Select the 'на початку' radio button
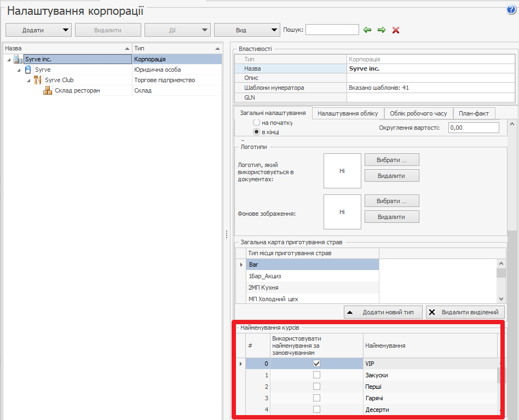 (x=256, y=123)
